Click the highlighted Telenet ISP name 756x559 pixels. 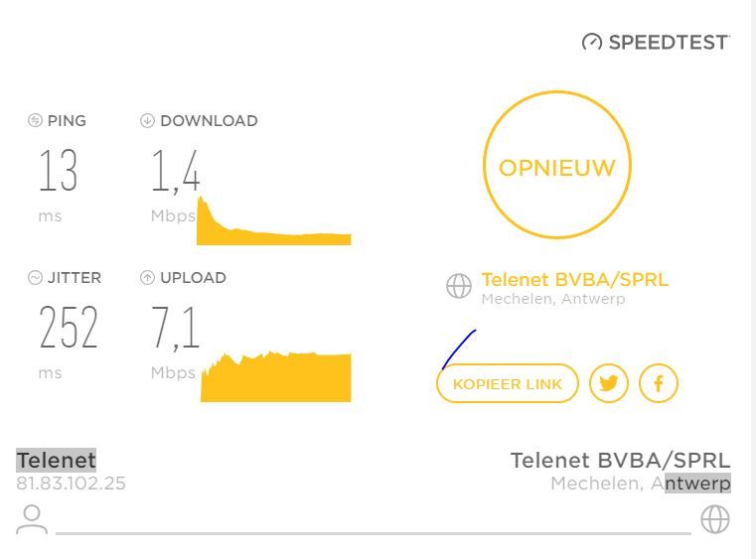57,461
